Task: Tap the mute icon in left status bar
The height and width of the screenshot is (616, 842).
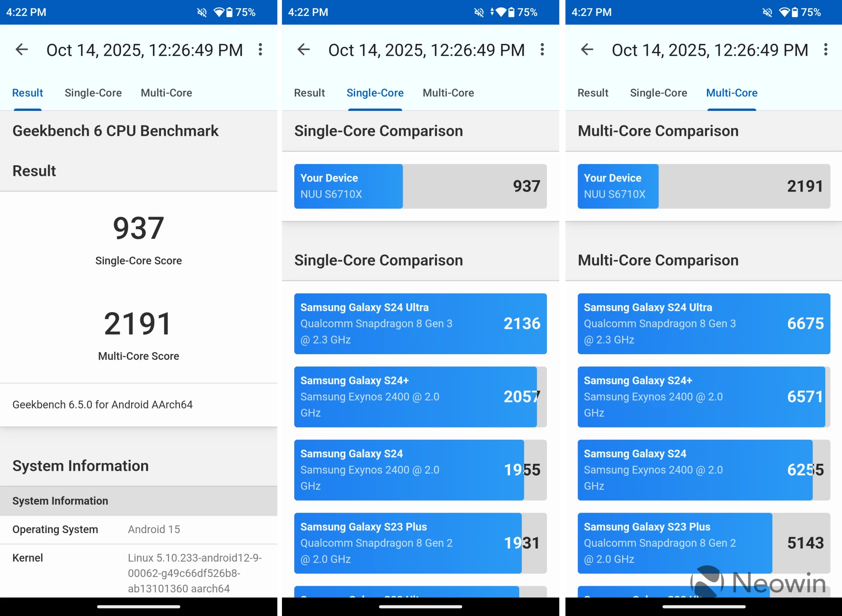Action: tap(202, 12)
